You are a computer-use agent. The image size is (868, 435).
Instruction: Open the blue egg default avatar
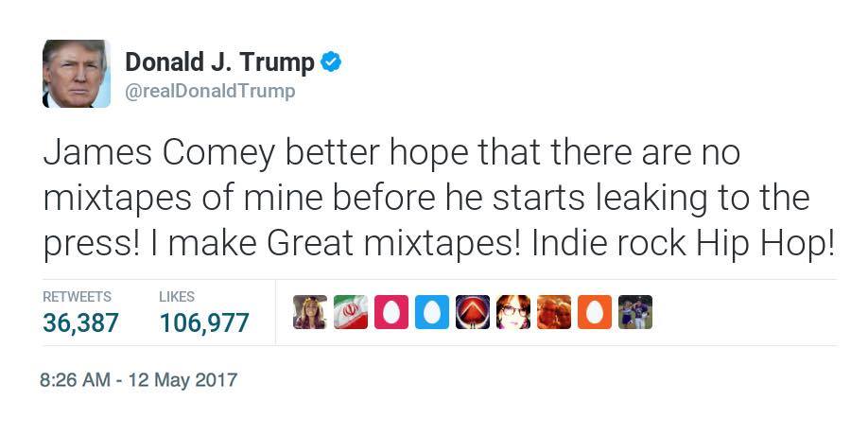click(x=432, y=312)
